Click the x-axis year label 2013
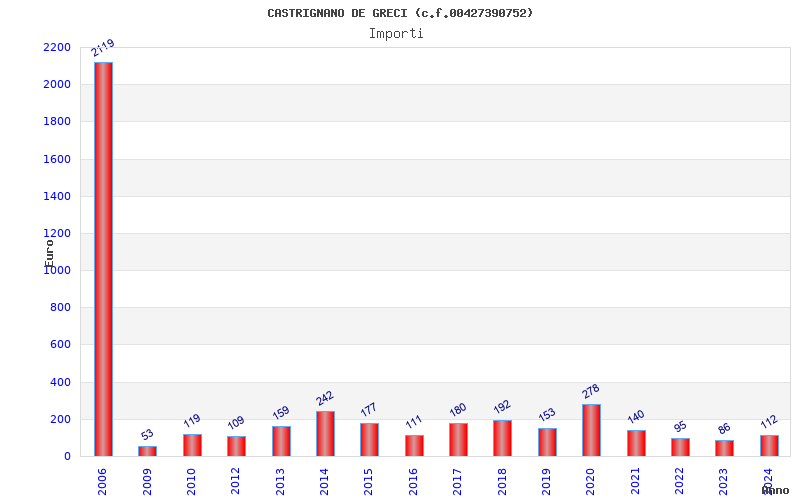Image resolution: width=800 pixels, height=500 pixels. coord(280,482)
